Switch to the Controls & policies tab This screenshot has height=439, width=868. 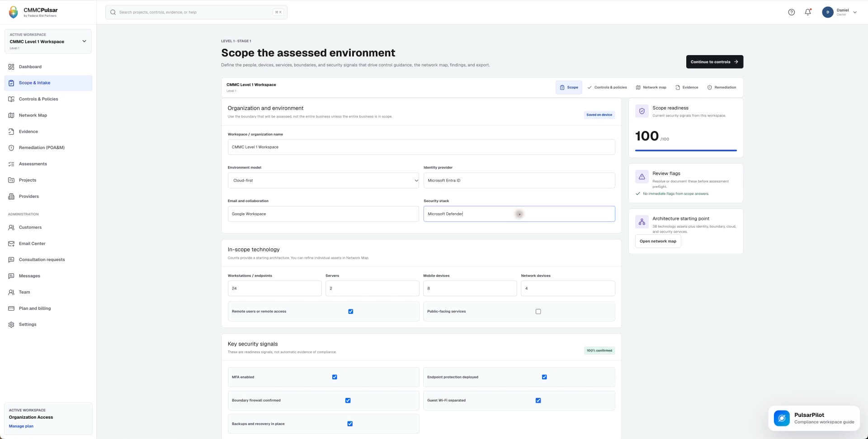point(607,88)
